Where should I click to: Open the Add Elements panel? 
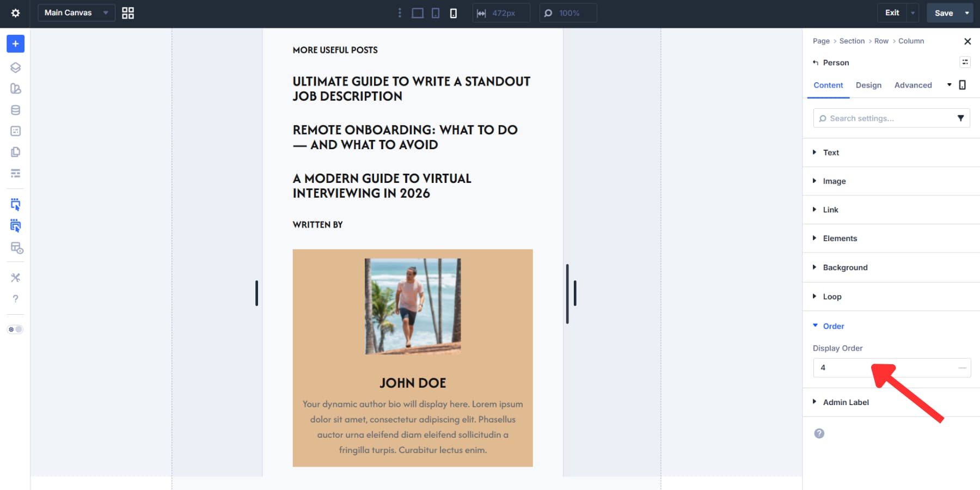click(x=15, y=44)
